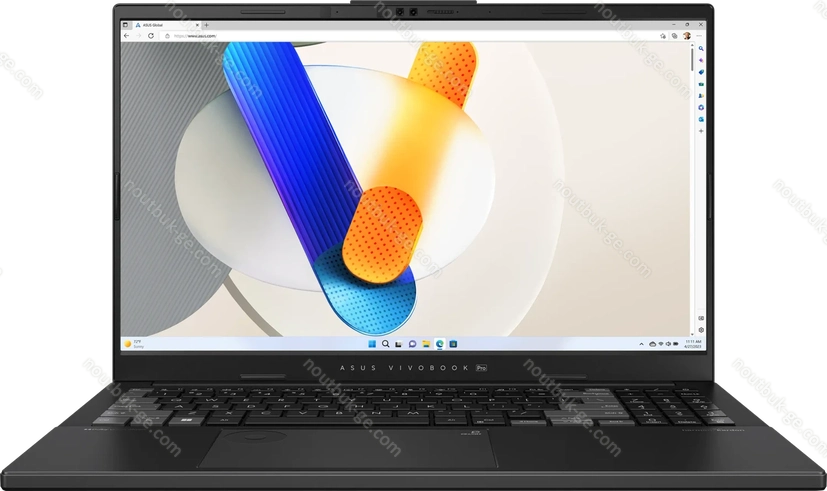Expand the system tray hidden icons chevron
The image size is (827, 491).
pos(643,344)
